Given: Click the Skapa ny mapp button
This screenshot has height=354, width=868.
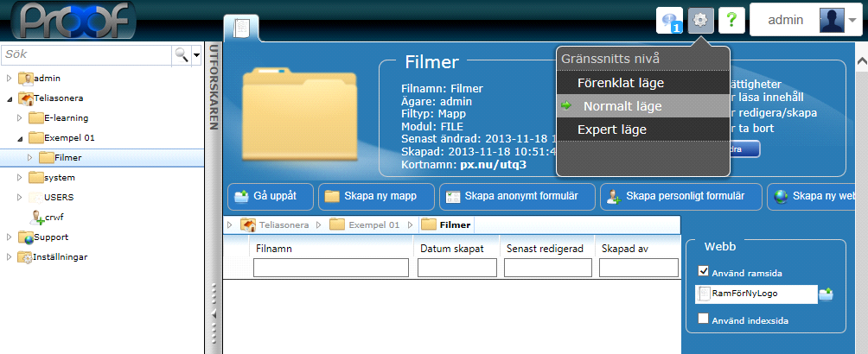Looking at the screenshot, I should click(371, 196).
